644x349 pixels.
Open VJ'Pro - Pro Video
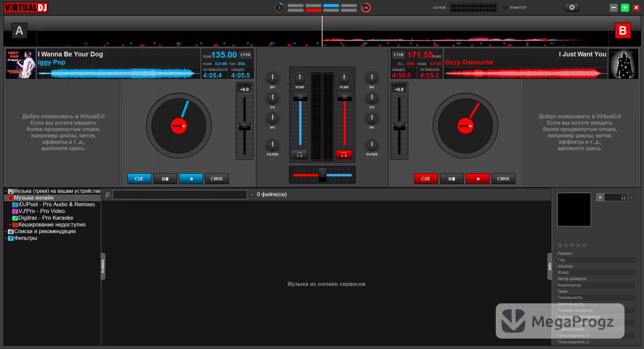(x=41, y=211)
